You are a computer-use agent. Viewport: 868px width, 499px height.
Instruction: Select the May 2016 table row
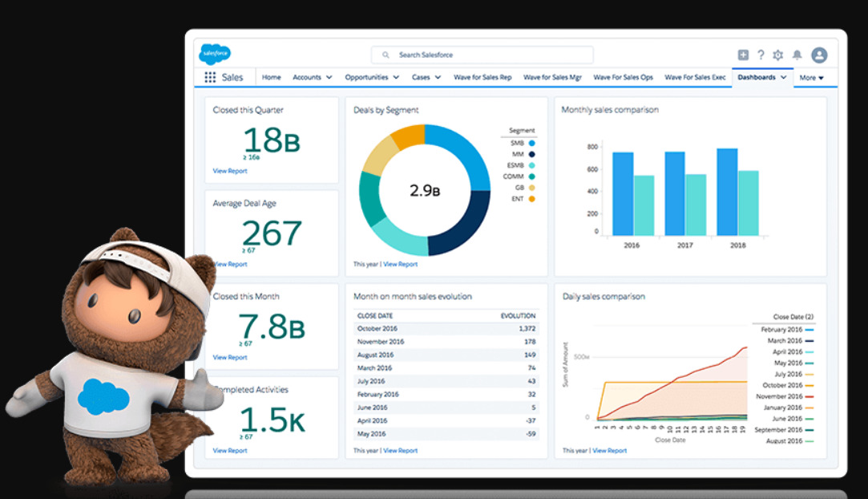coord(446,434)
